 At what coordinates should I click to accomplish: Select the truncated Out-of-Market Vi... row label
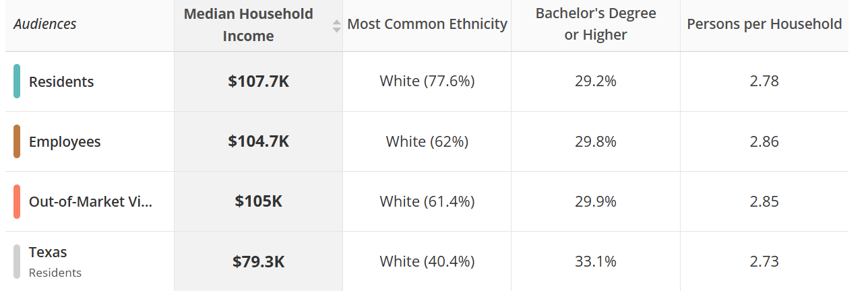pyautogui.click(x=90, y=202)
